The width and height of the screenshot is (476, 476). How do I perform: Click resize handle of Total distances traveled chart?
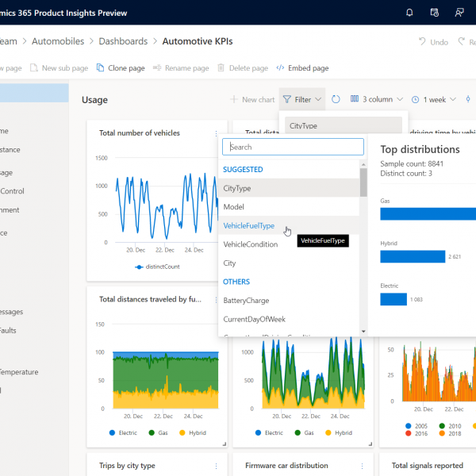pos(224,443)
